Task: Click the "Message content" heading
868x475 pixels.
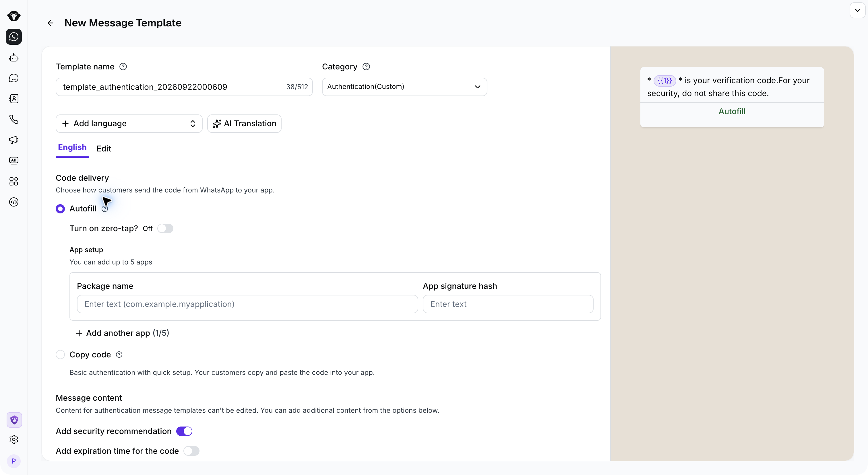Action: click(x=89, y=398)
